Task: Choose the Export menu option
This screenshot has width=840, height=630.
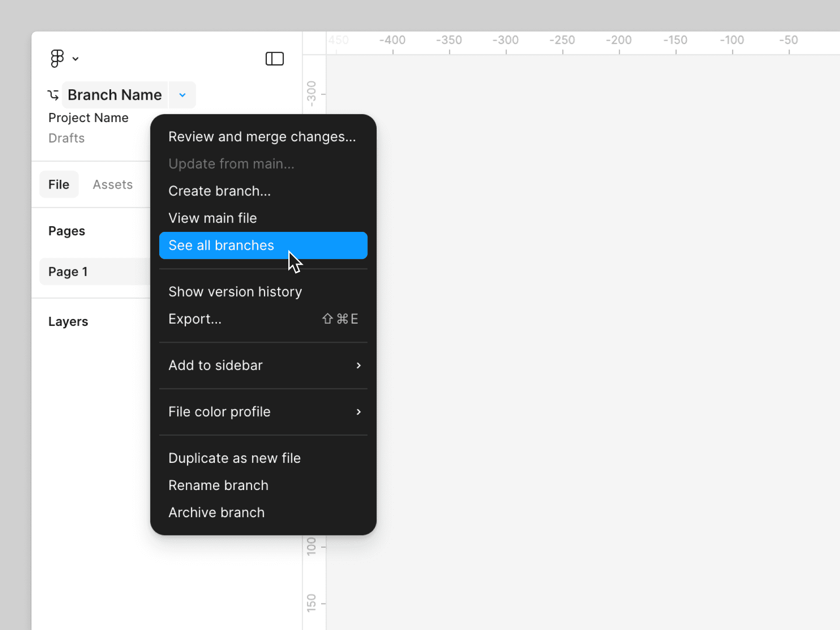Action: click(195, 319)
